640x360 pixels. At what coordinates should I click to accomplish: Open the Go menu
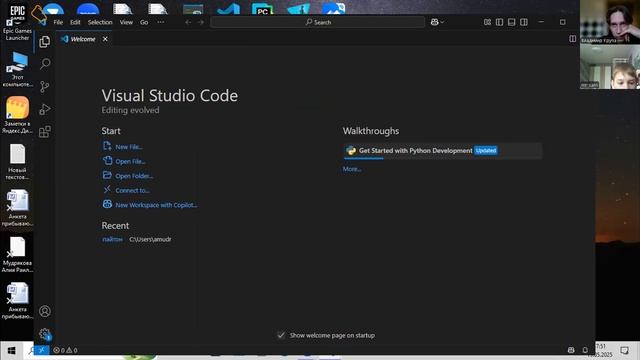(x=144, y=22)
